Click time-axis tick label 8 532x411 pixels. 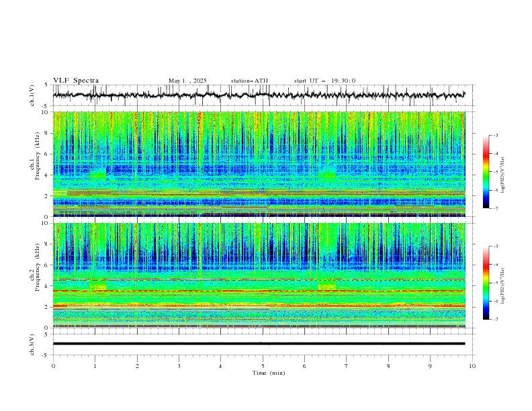click(388, 366)
